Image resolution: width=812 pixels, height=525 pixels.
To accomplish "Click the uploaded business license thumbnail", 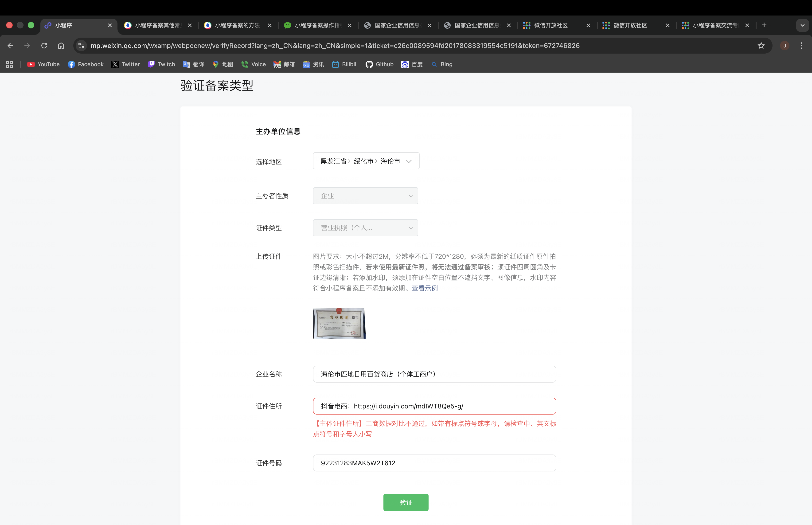I will 339,323.
